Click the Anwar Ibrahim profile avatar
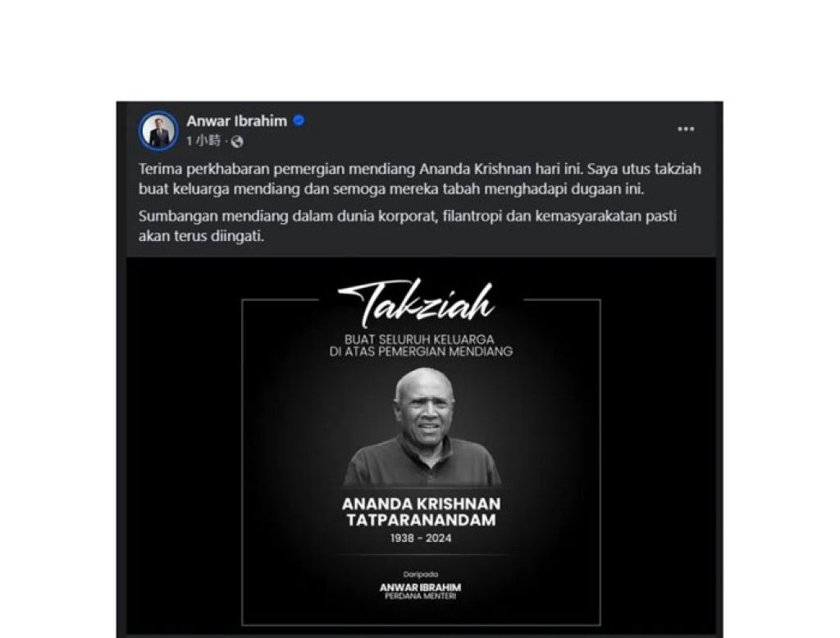Image resolution: width=840 pixels, height=638 pixels. 158,130
